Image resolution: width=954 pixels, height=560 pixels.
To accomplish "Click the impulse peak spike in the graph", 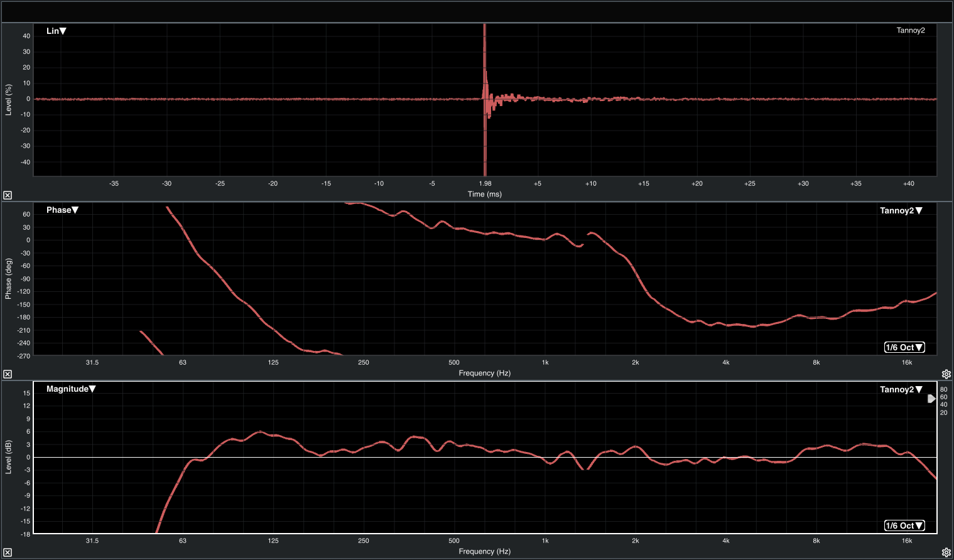I will pyautogui.click(x=485, y=63).
